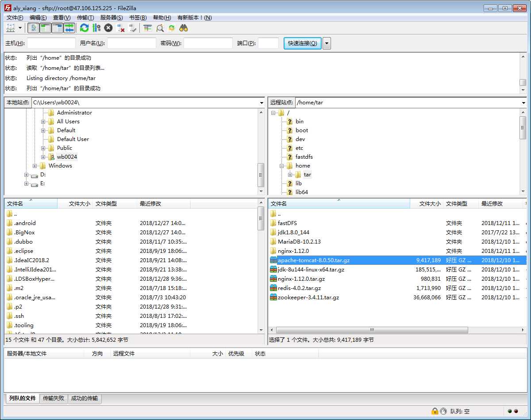Open remote site path dropdown
This screenshot has height=420, width=531.
click(x=524, y=103)
